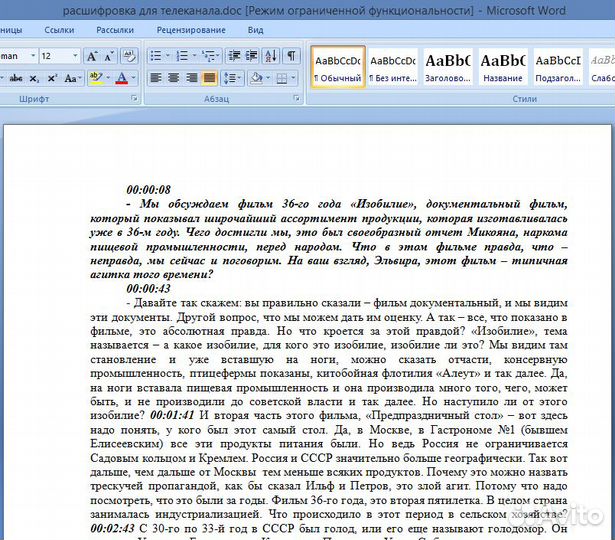Image resolution: width=615 pixels, height=540 pixels.
Task: Open bullet library dropdown arrow
Action: 168,56
